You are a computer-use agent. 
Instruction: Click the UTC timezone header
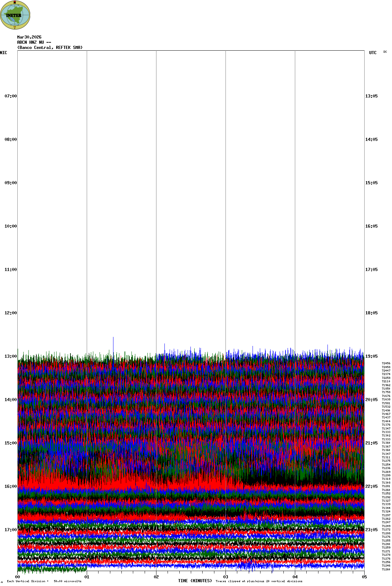pyautogui.click(x=373, y=53)
